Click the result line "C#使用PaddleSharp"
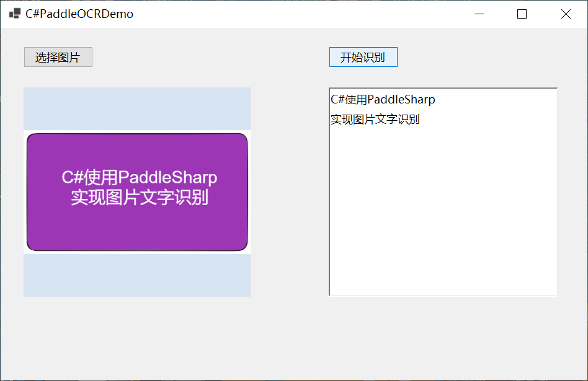 pyautogui.click(x=383, y=100)
